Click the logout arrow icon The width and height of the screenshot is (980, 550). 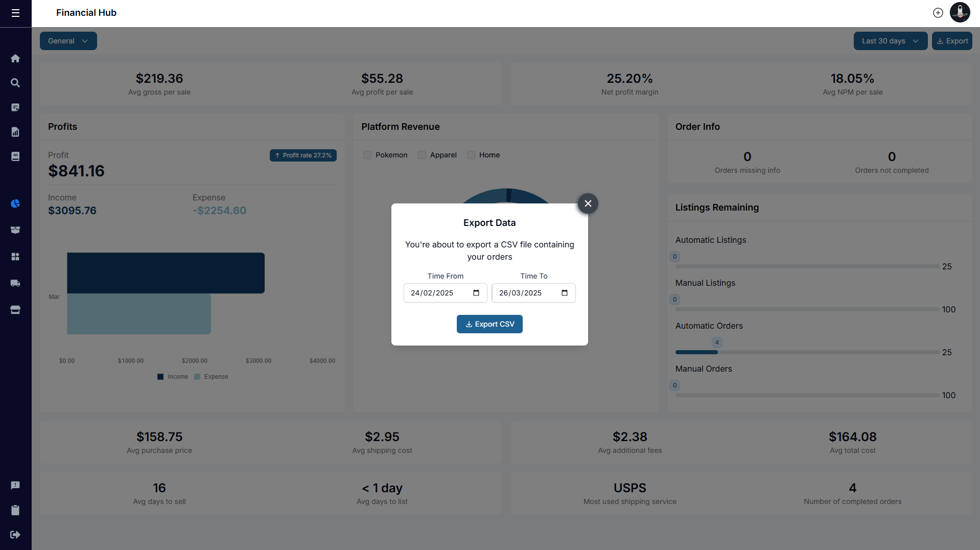point(15,535)
